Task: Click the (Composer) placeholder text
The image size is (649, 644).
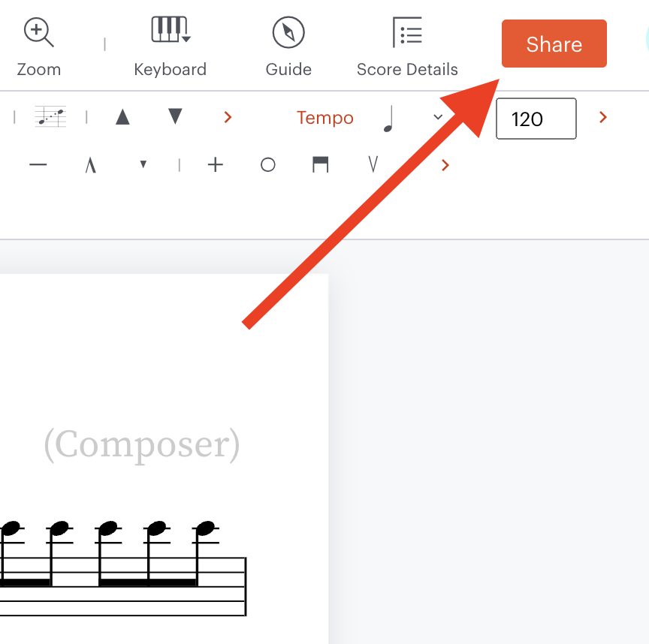Action: click(142, 445)
